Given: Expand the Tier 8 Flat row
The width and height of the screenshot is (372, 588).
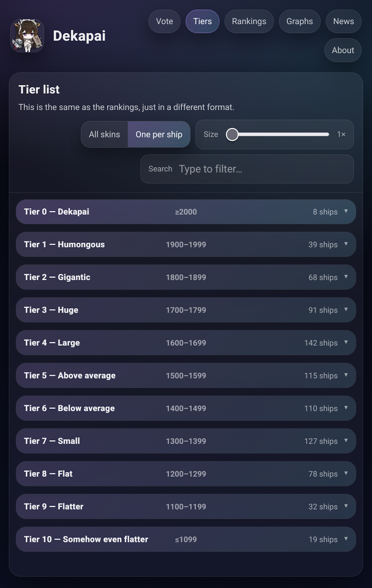Looking at the screenshot, I should pyautogui.click(x=186, y=474).
